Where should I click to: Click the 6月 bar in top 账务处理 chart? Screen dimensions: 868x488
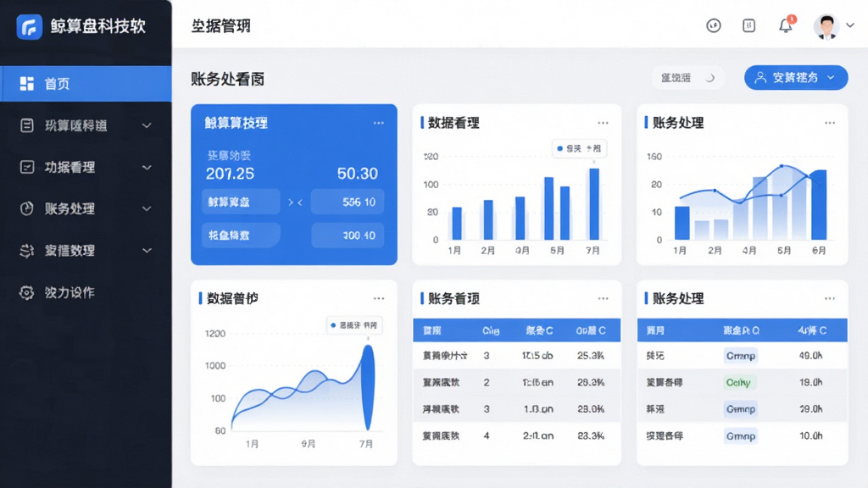[819, 205]
